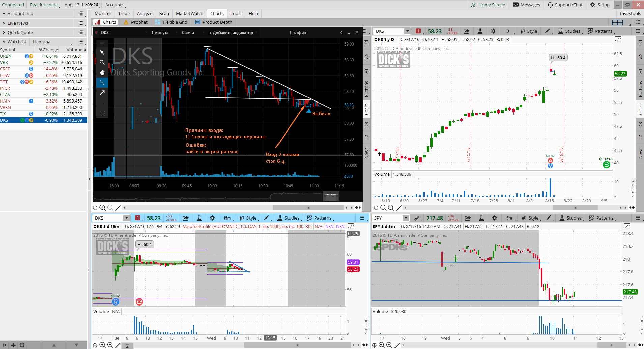This screenshot has width=644, height=349.
Task: Toggle the scale icon on DKS 15m chart
Action: pyautogui.click(x=351, y=227)
